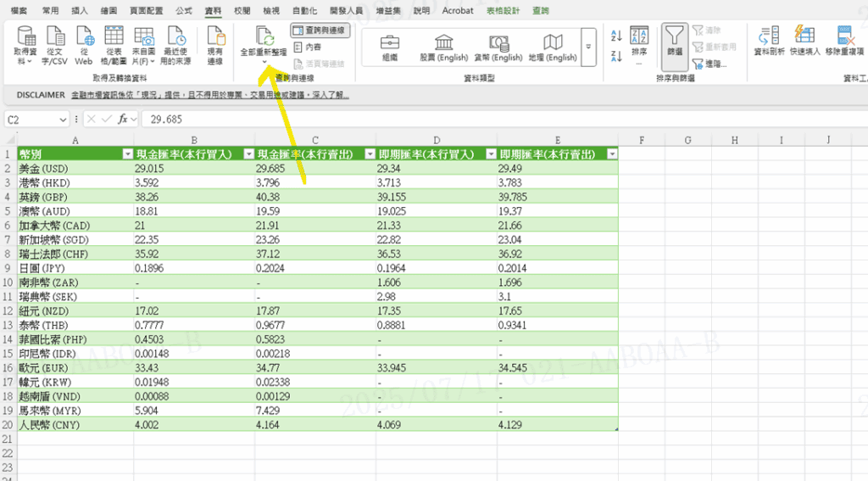This screenshot has height=481, width=868.
Task: Sort ascending with the A-to-Z icon
Action: [x=616, y=35]
